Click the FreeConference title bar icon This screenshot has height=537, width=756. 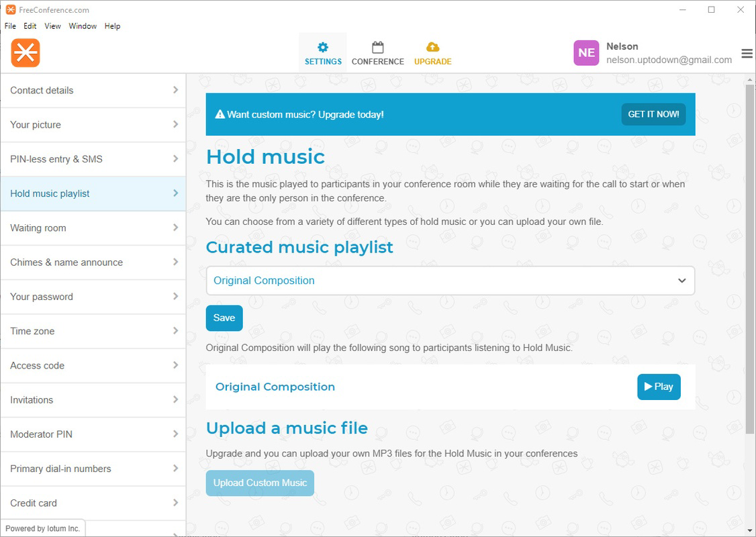click(11, 9)
